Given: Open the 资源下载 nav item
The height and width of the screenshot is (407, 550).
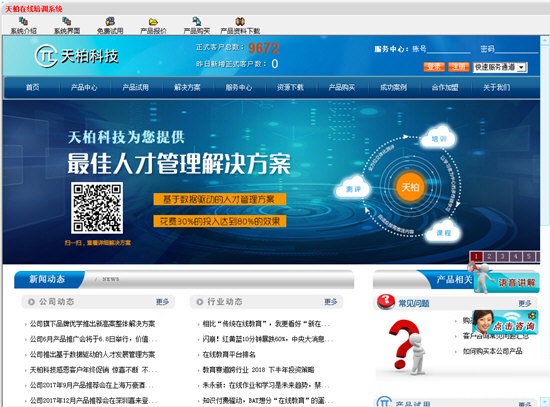Looking at the screenshot, I should 290,87.
